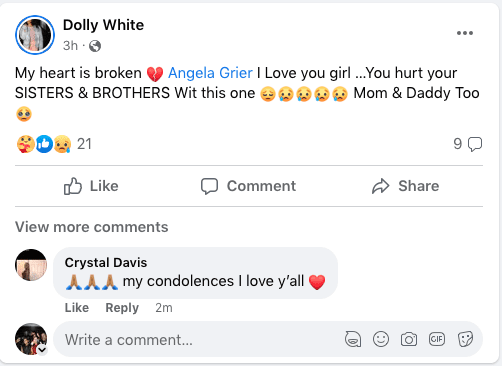Click the globe public audience icon

[95, 46]
